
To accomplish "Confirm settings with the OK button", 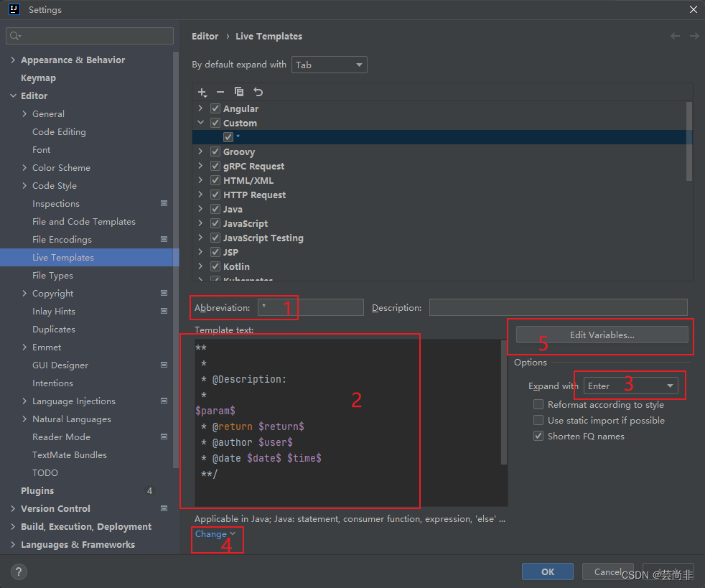I will tap(548, 571).
